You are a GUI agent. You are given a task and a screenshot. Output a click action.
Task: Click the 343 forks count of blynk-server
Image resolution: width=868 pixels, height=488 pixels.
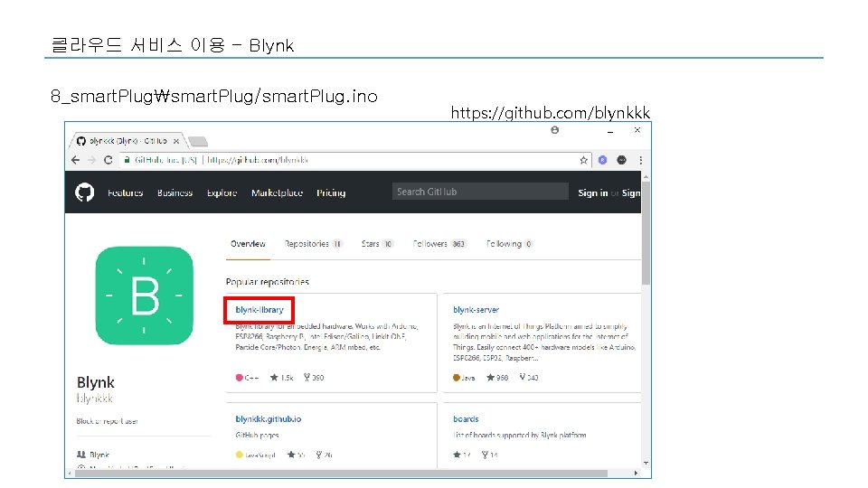[529, 378]
